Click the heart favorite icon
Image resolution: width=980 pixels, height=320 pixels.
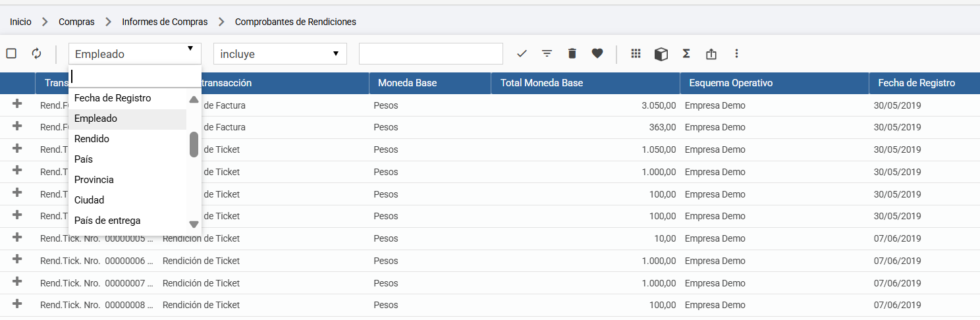[597, 54]
